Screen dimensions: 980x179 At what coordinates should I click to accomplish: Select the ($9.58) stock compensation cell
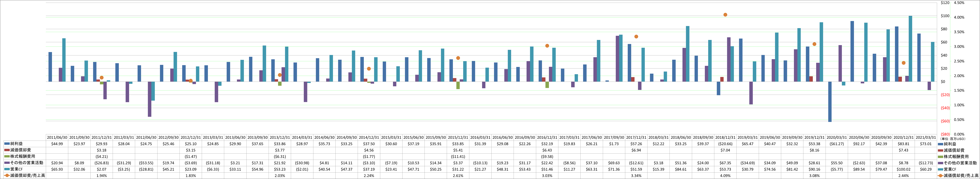click(547, 157)
